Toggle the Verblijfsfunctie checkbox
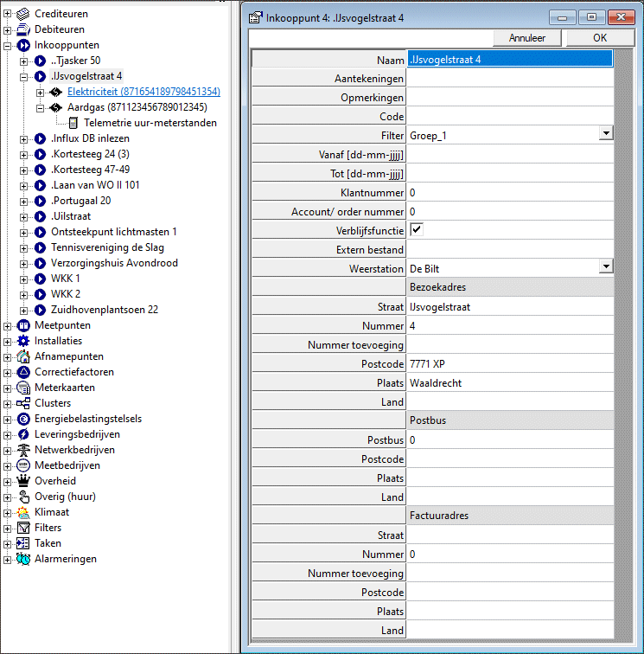 pos(417,230)
